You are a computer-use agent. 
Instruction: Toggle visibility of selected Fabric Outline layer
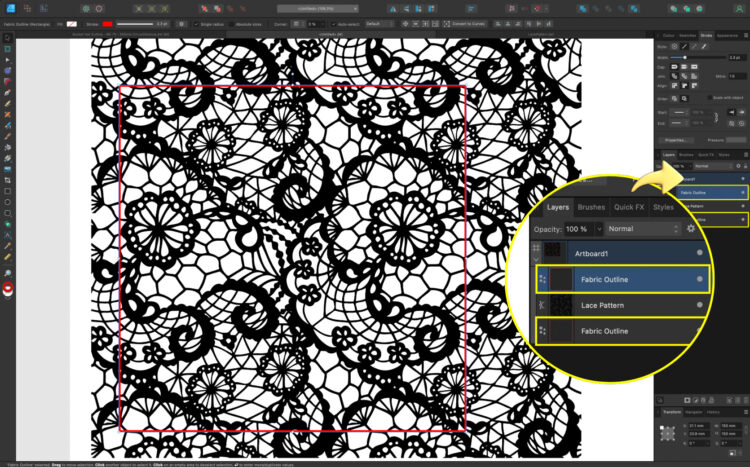click(x=699, y=279)
